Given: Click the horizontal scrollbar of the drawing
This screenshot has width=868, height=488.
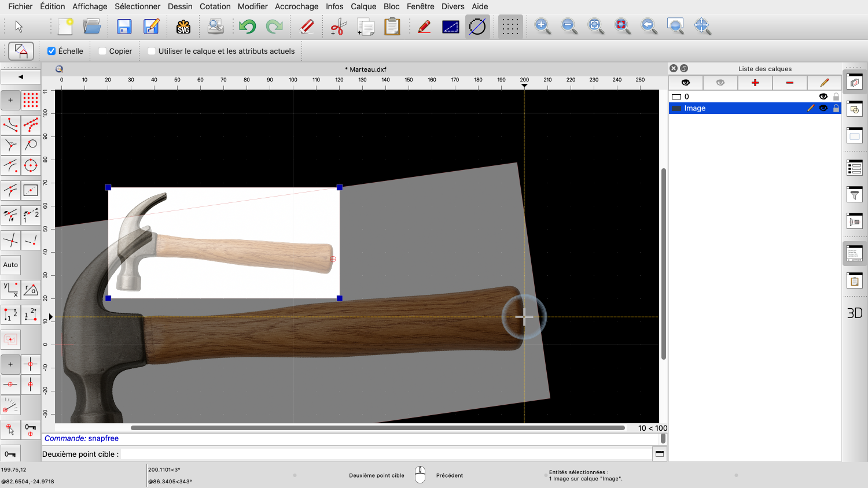Looking at the screenshot, I should tap(377, 428).
